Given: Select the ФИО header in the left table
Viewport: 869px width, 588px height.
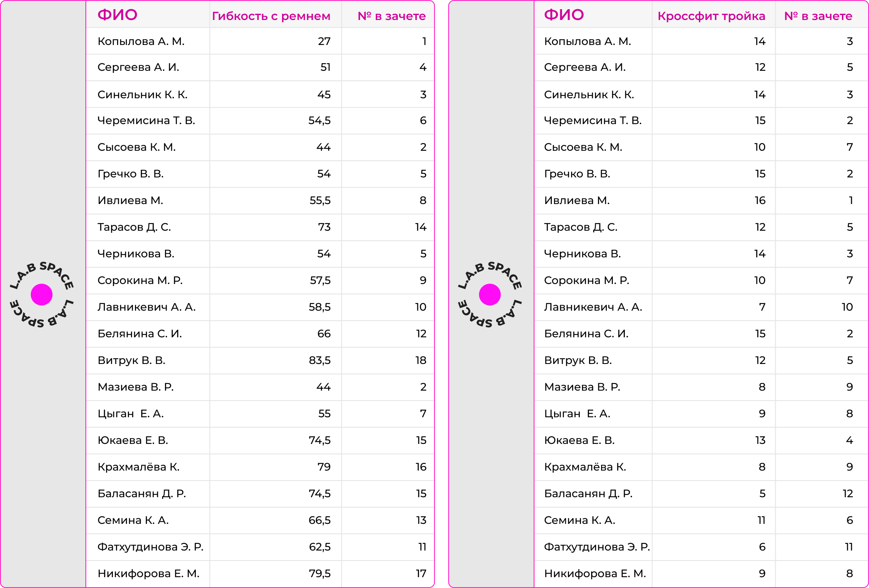Looking at the screenshot, I should [117, 15].
